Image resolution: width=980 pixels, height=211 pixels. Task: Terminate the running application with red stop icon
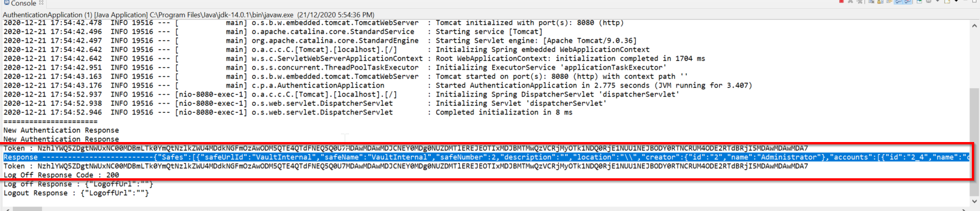(841, 2)
